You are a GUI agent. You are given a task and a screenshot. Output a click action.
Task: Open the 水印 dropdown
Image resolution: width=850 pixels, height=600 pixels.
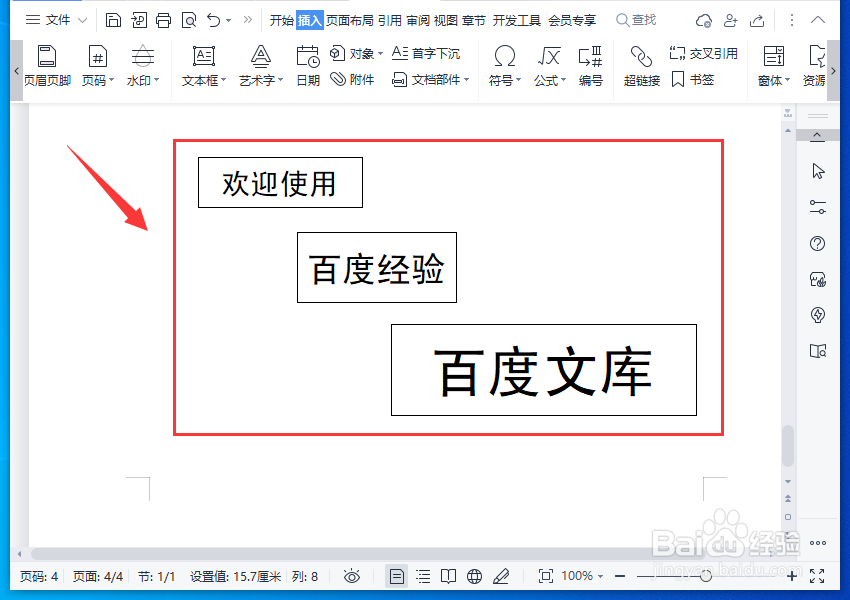(143, 66)
